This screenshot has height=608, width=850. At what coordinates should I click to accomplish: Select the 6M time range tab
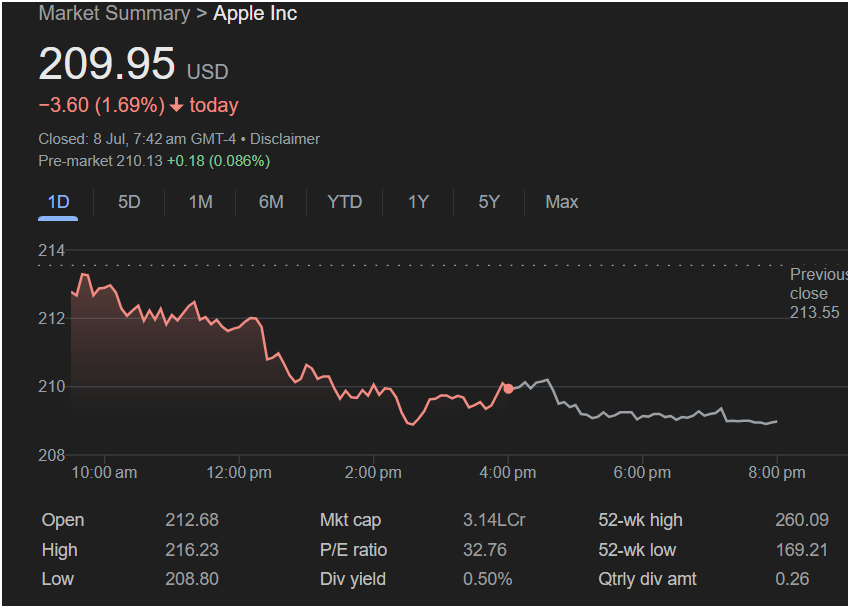click(x=271, y=202)
